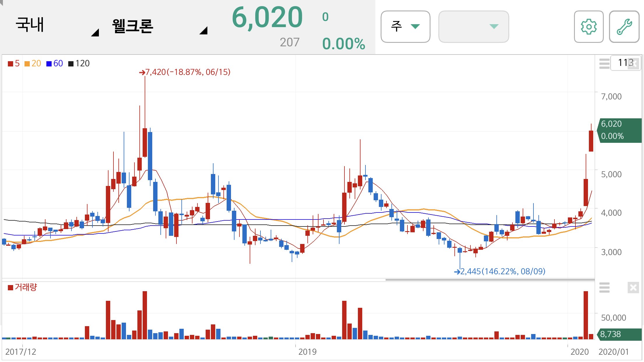Select the blue 60-period moving average swatch
644x362 pixels.
[49, 64]
